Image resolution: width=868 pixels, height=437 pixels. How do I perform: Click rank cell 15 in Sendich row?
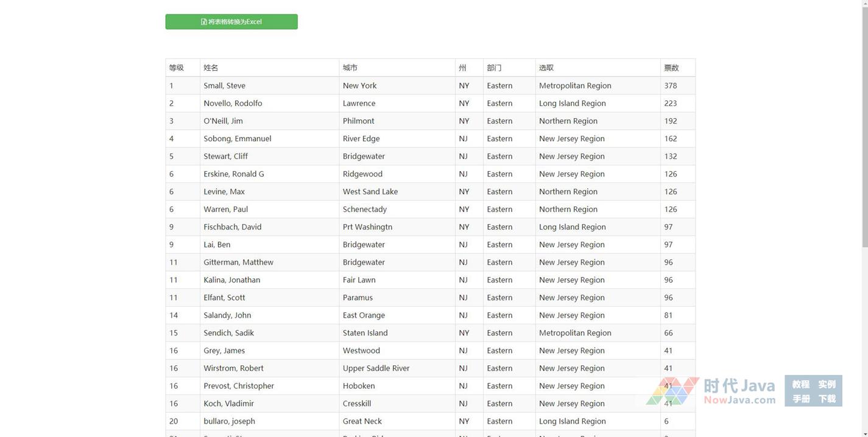pos(183,333)
